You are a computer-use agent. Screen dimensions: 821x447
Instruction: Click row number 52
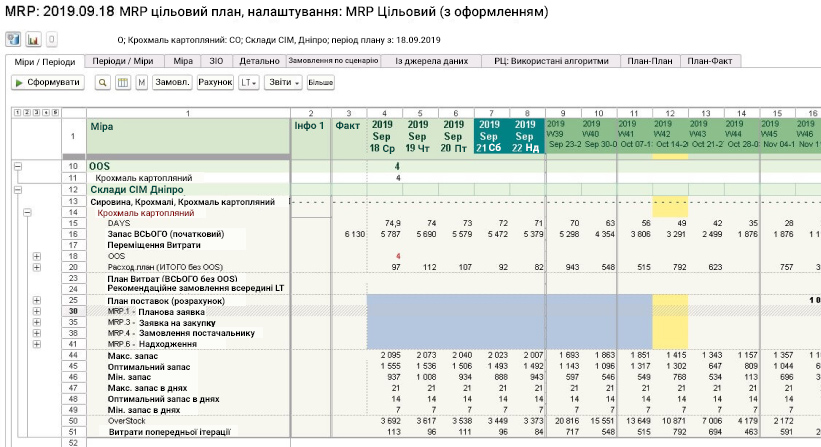pyautogui.click(x=73, y=443)
